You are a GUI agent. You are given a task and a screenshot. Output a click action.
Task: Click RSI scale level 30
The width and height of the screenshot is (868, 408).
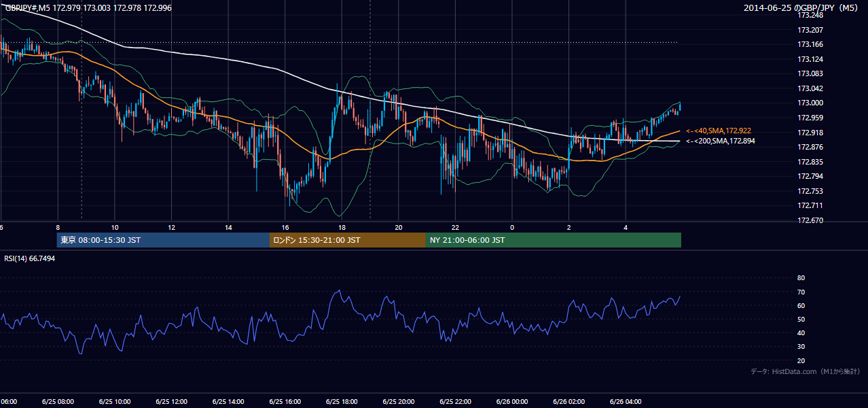(801, 347)
